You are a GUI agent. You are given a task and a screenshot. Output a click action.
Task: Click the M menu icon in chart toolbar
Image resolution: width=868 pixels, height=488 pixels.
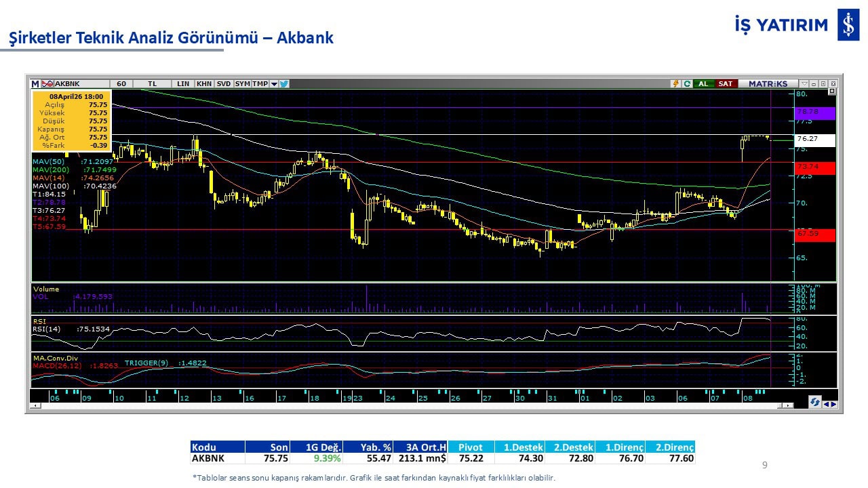pyautogui.click(x=35, y=84)
